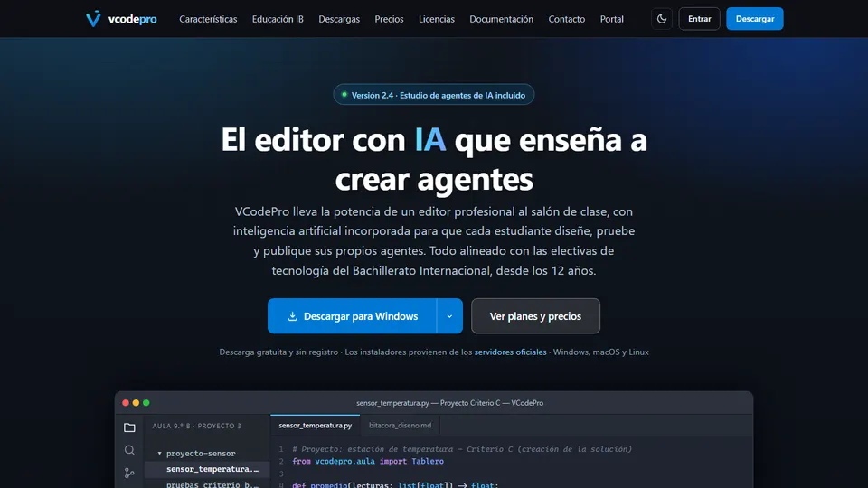Go to the Contacto page
This screenshot has height=488, width=868.
566,19
